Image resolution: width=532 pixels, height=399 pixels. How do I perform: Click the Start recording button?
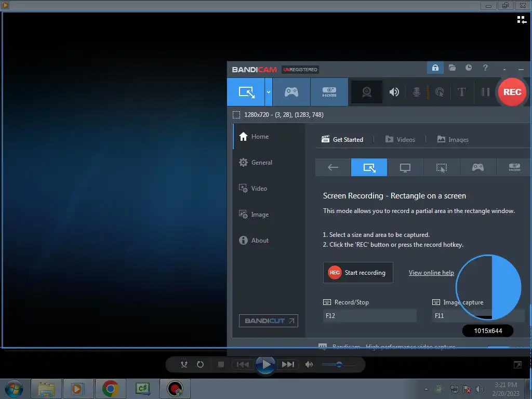click(358, 272)
